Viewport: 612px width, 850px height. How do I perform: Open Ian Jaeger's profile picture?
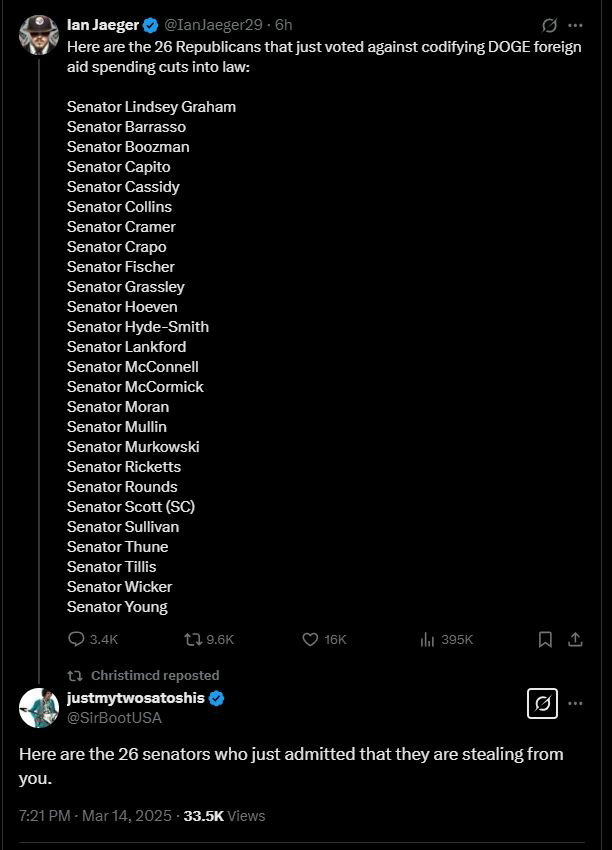click(x=38, y=35)
